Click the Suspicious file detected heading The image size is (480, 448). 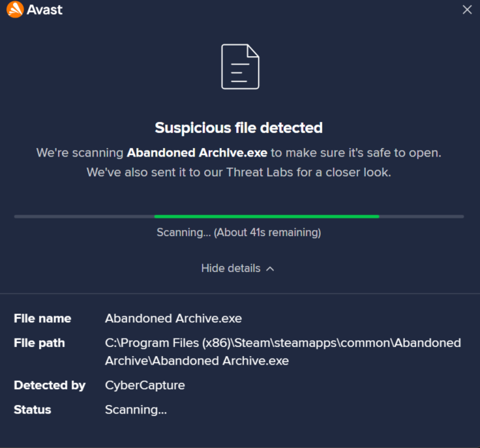tap(239, 127)
